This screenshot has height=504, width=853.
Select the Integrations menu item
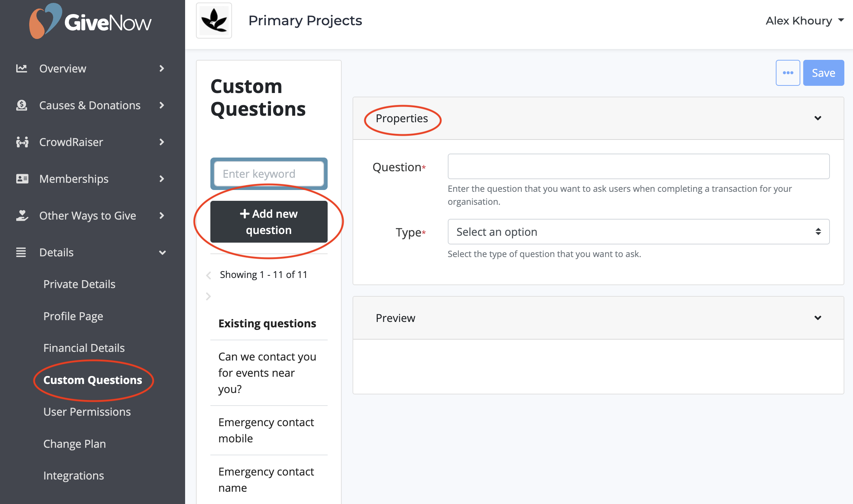(x=74, y=476)
